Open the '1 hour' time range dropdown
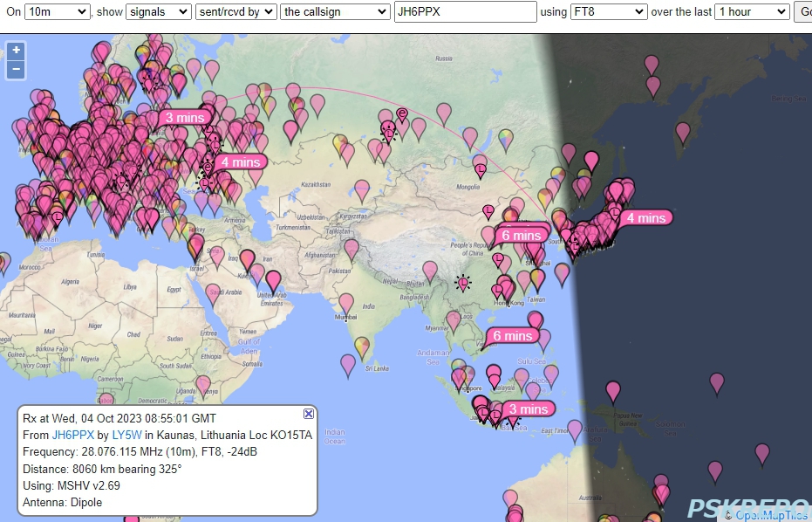This screenshot has height=522, width=812. (x=752, y=11)
